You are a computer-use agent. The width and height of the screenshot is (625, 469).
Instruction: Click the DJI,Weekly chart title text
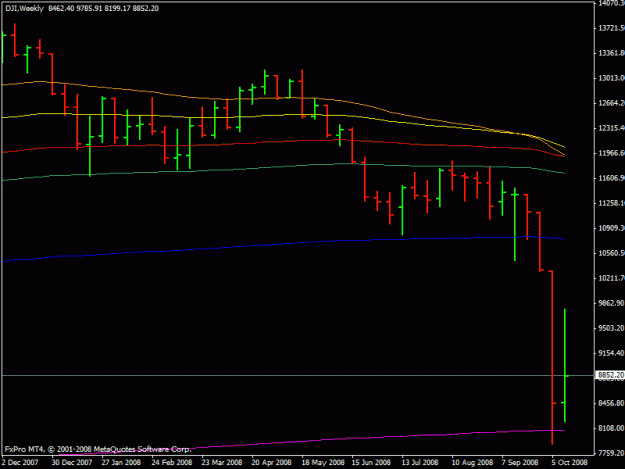[24, 8]
